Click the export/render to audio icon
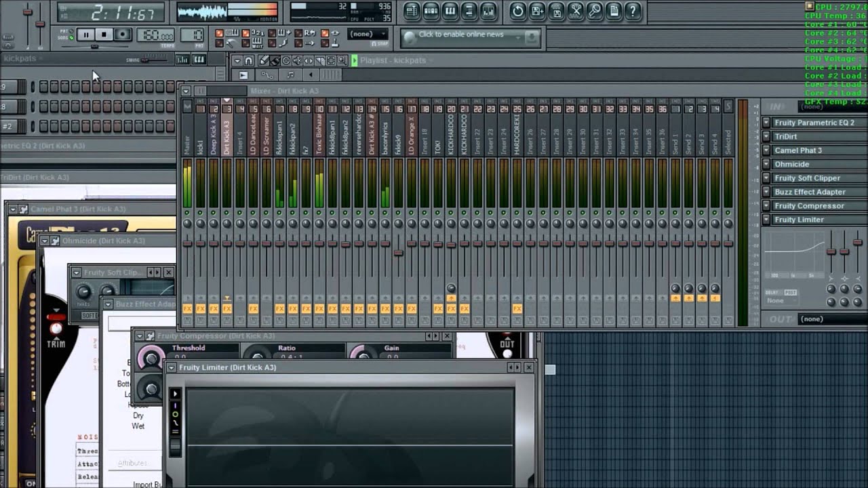This screenshot has height=488, width=868. click(x=556, y=11)
